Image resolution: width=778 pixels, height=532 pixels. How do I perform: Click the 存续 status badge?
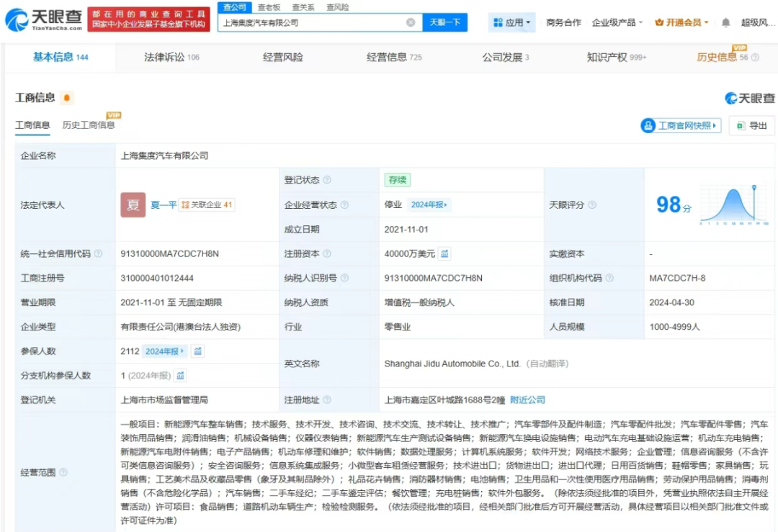[398, 180]
